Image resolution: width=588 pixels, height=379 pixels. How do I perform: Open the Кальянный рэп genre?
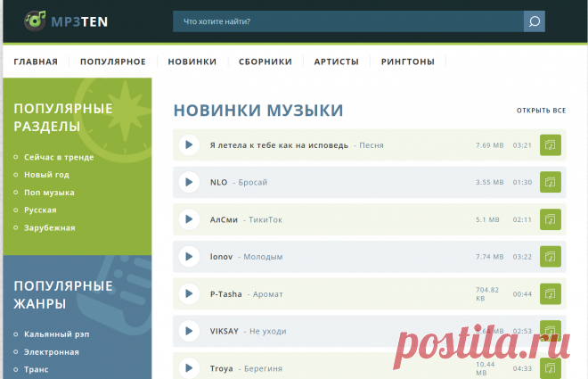click(57, 334)
